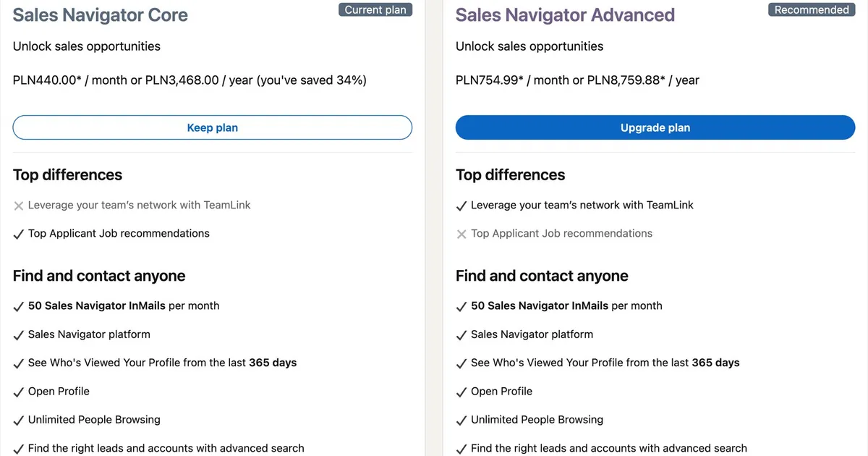Click Core plan's Top differences heading

coord(67,175)
